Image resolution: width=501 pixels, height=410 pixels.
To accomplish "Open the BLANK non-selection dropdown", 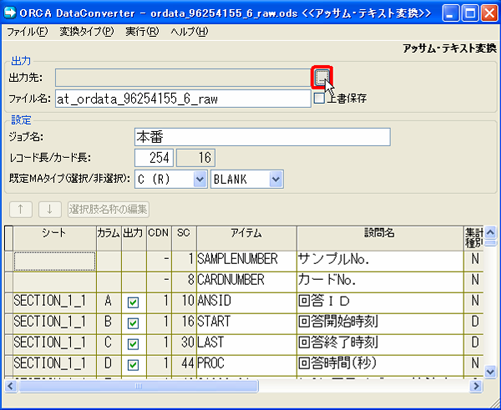I will (x=276, y=179).
